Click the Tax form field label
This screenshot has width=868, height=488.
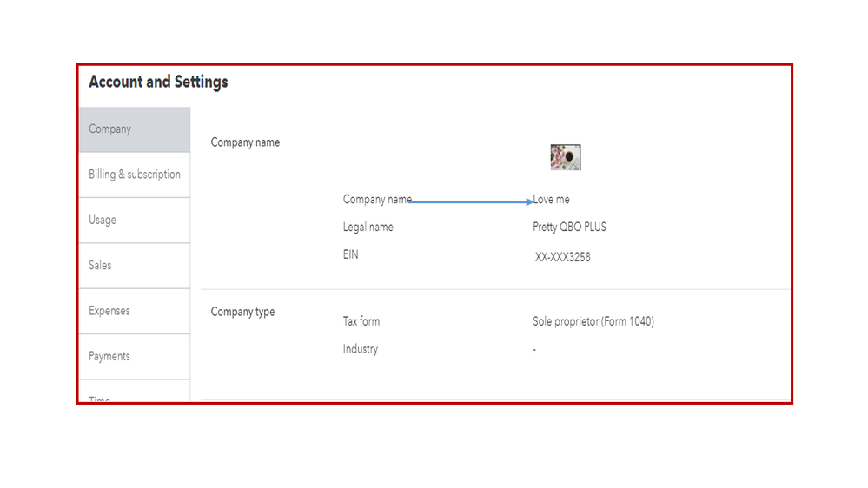(x=361, y=321)
